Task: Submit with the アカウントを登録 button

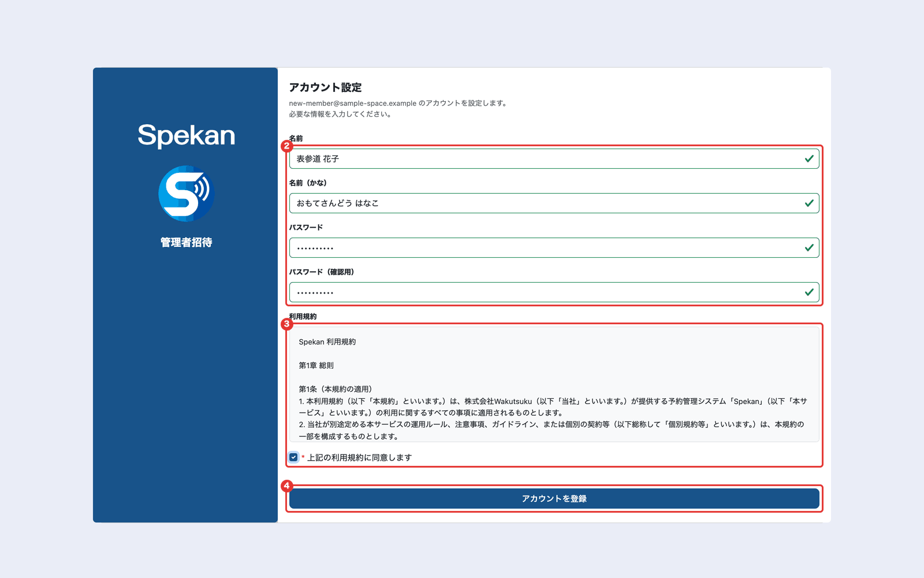Action: tap(554, 499)
